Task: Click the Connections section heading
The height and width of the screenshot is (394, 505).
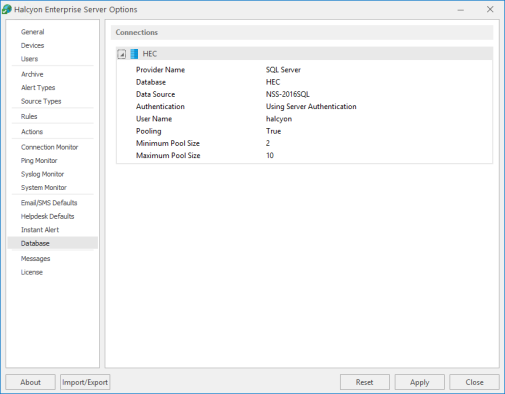Action: tap(137, 32)
